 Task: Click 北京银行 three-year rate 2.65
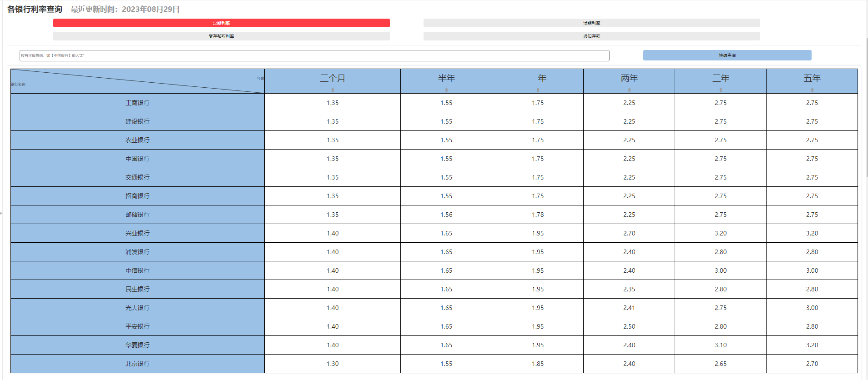(x=721, y=364)
